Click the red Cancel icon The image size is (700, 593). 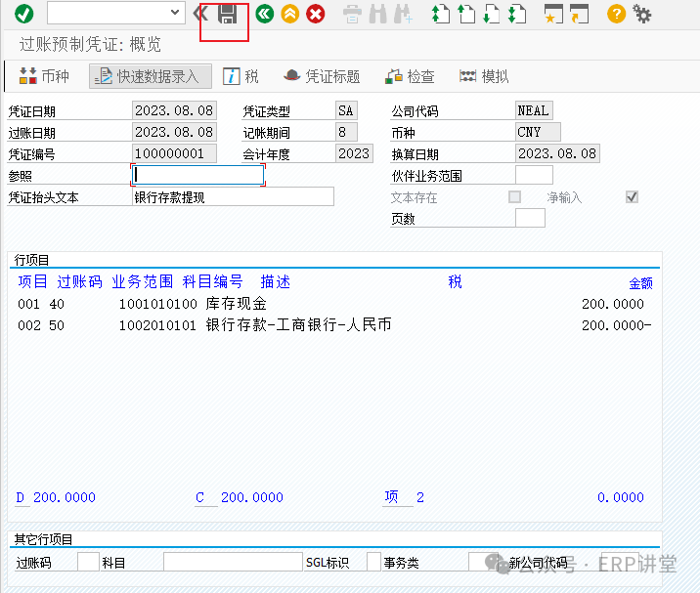click(315, 14)
